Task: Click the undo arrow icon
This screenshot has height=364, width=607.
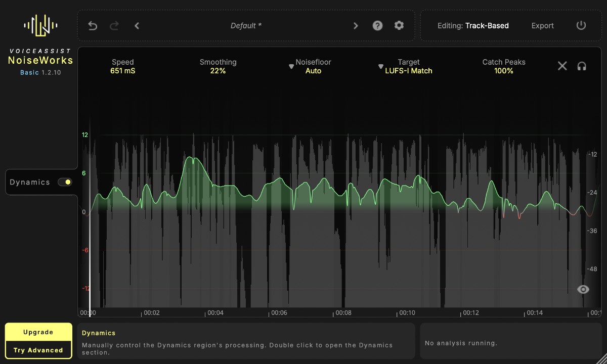Action: pyautogui.click(x=92, y=26)
